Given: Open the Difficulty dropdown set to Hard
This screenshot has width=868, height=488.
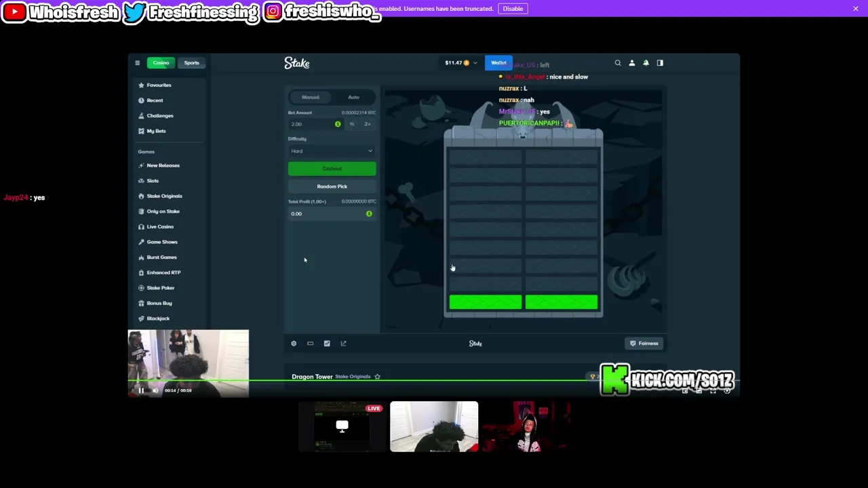Looking at the screenshot, I should click(x=332, y=151).
